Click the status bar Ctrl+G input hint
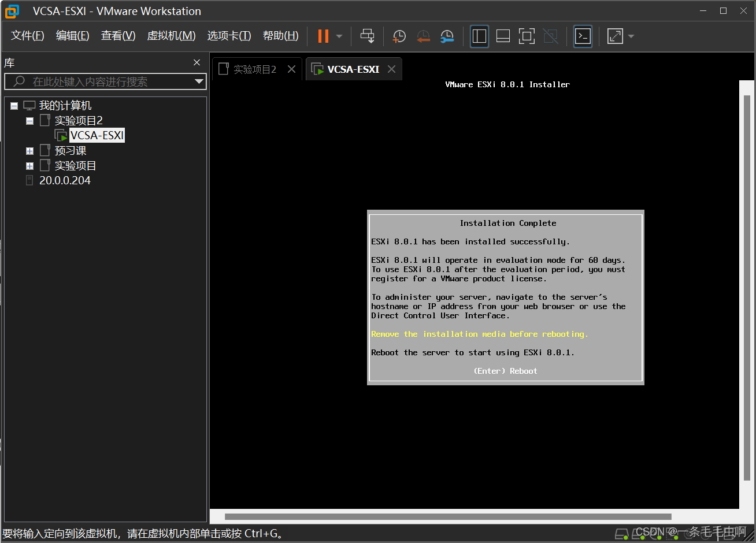The width and height of the screenshot is (756, 543). pyautogui.click(x=143, y=534)
